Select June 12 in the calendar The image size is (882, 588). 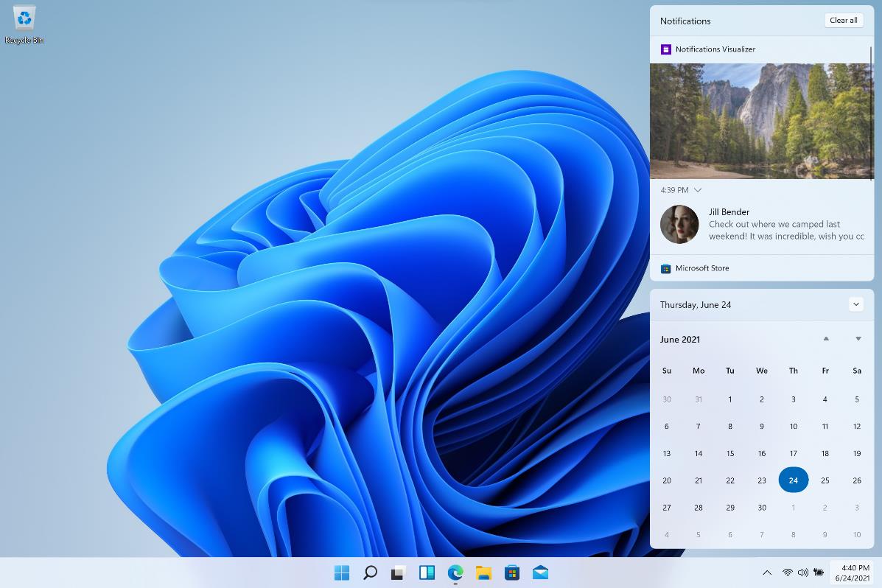857,427
